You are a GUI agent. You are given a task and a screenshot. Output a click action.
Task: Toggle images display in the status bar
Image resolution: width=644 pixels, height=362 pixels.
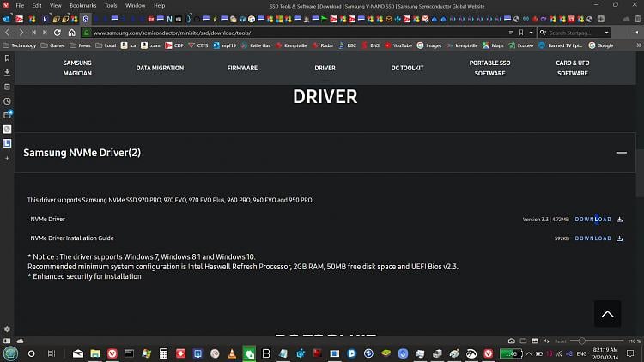click(x=535, y=341)
